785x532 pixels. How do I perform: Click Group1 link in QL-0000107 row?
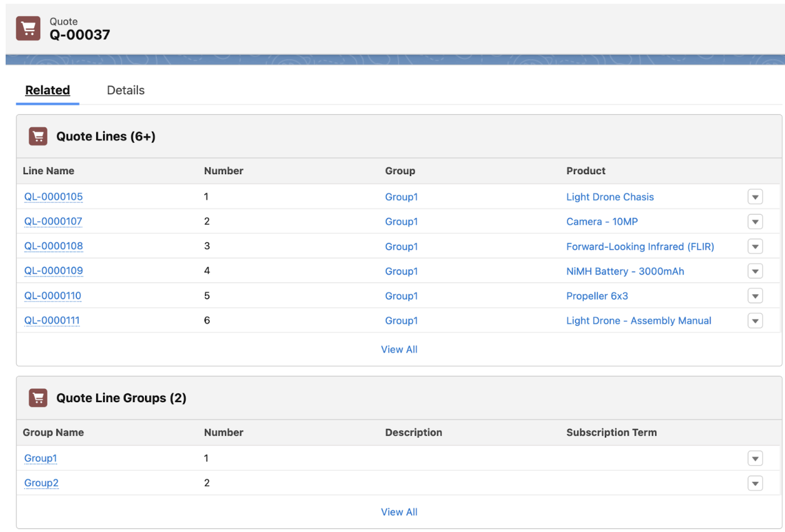401,222
